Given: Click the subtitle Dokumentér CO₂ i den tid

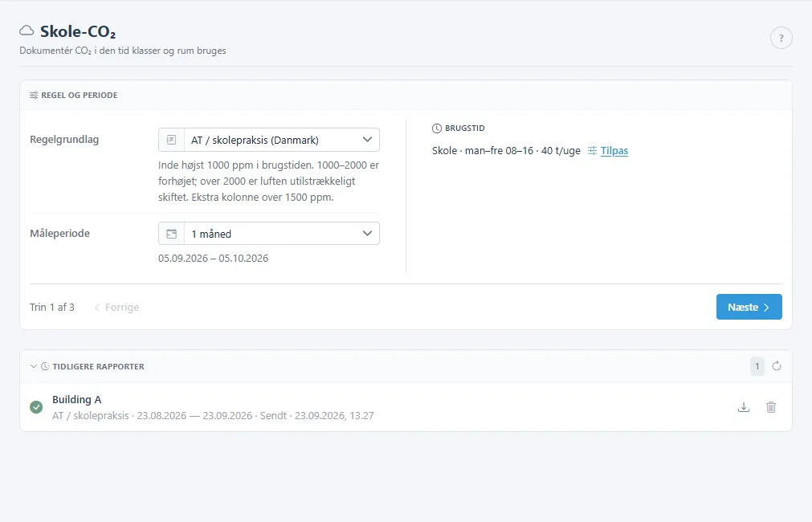Looking at the screenshot, I should tap(123, 51).
